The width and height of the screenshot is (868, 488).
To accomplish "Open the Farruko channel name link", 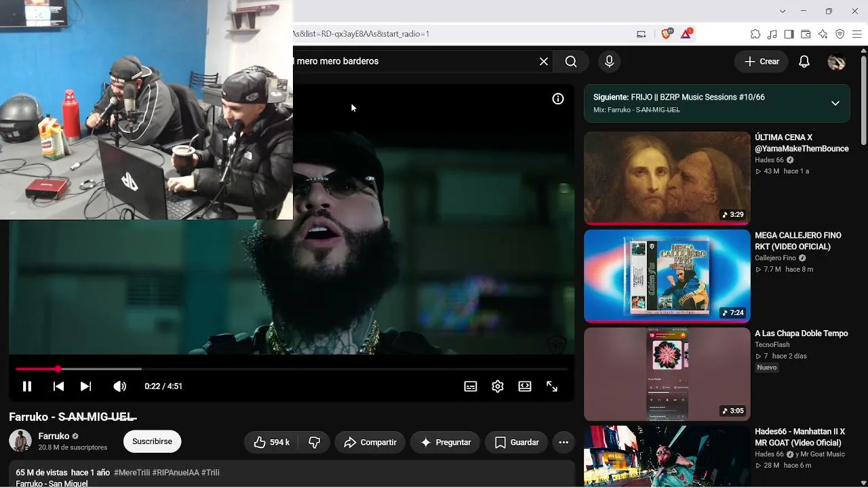I will pyautogui.click(x=54, y=436).
